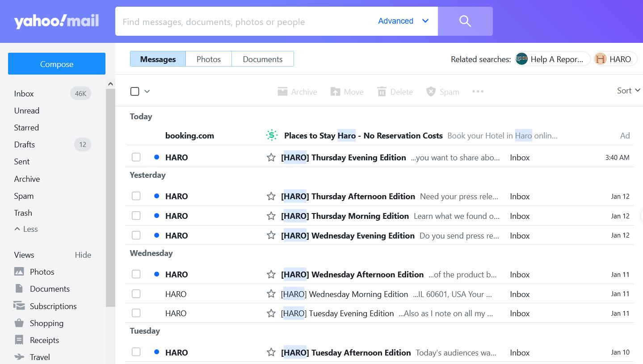This screenshot has width=643, height=364.
Task: Open the Subscriptions view in sidebar
Action: pos(45,306)
